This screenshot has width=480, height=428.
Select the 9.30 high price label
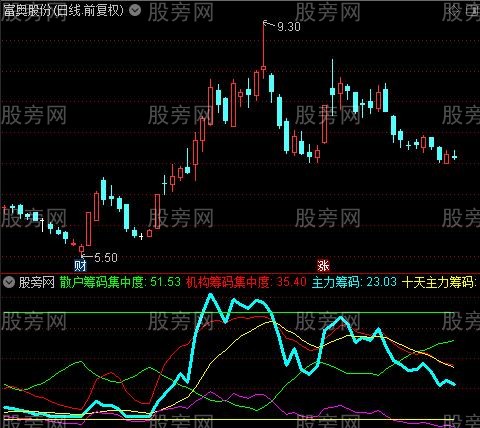[x=289, y=27]
